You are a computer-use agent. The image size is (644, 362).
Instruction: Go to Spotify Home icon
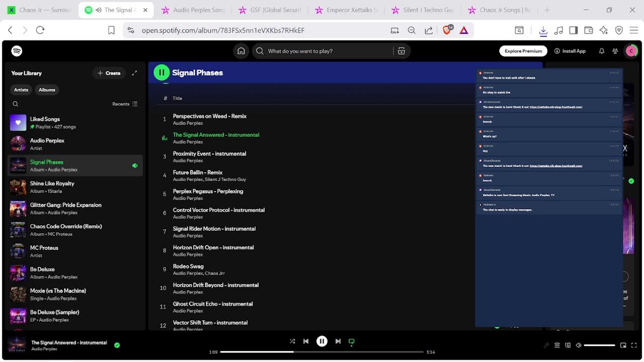pos(241,51)
